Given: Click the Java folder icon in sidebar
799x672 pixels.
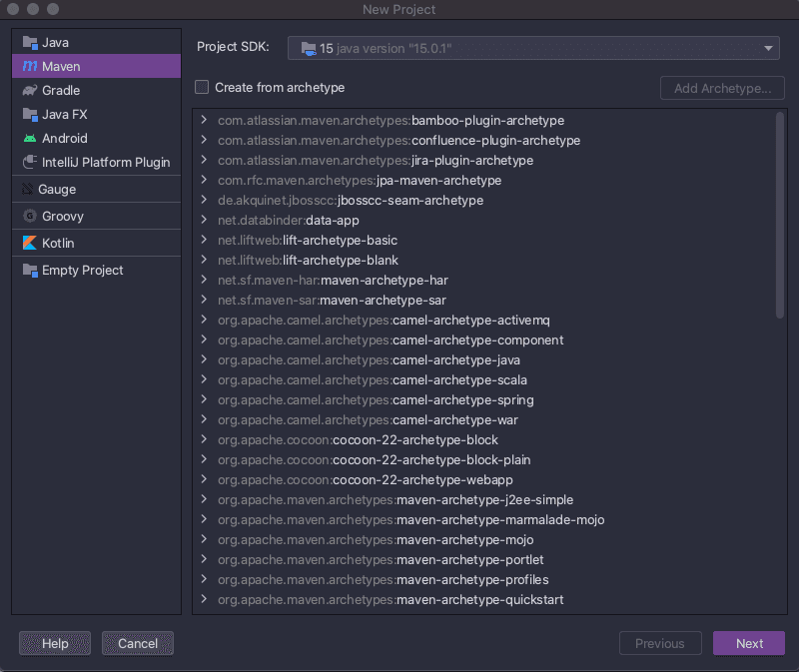Looking at the screenshot, I should click(30, 43).
